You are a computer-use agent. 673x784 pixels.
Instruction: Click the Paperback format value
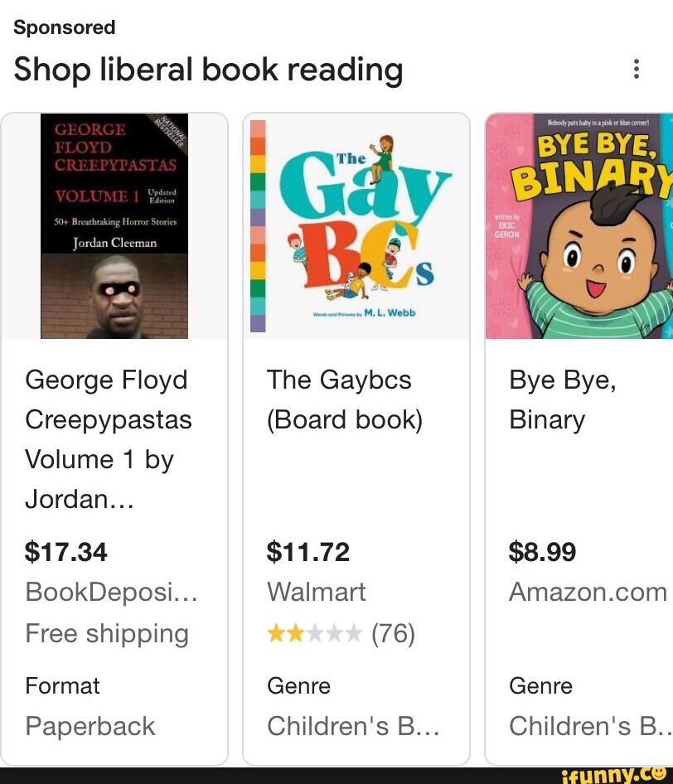pos(90,726)
